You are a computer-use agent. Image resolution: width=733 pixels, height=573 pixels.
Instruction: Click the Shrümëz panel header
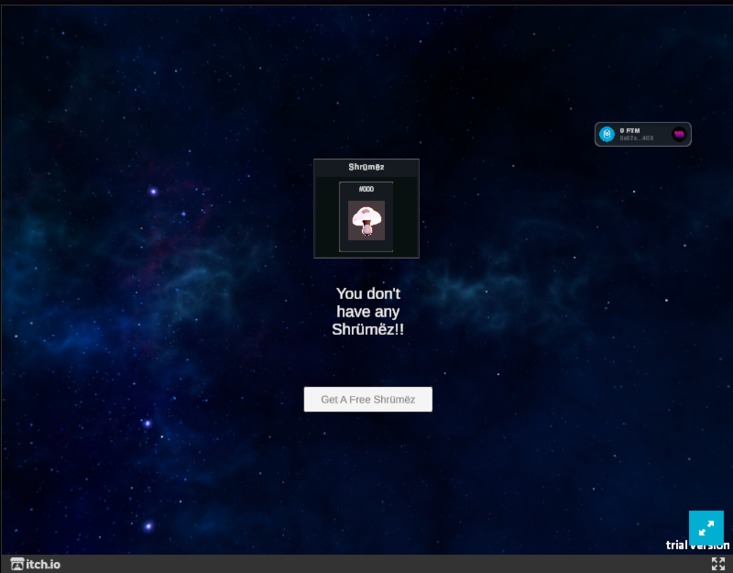coord(366,167)
